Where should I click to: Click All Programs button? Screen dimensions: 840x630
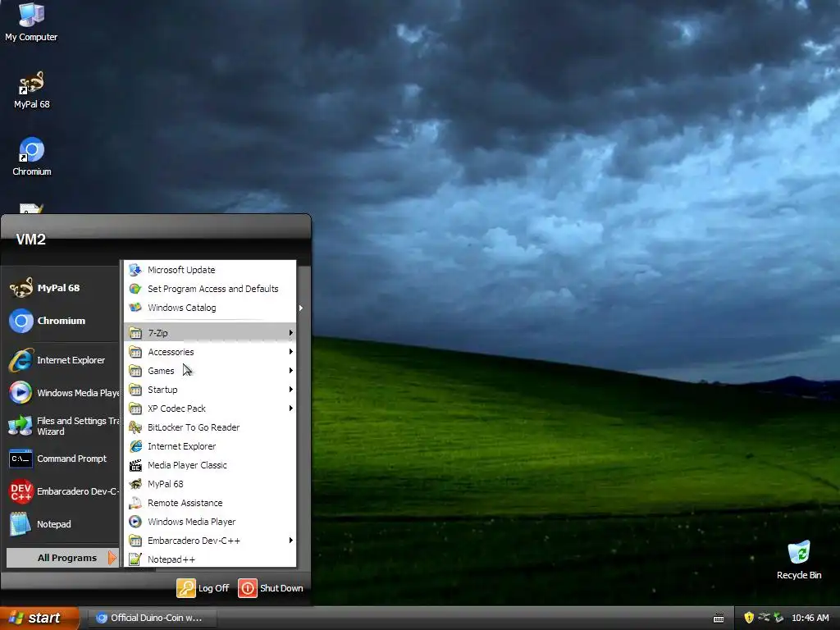(62, 558)
